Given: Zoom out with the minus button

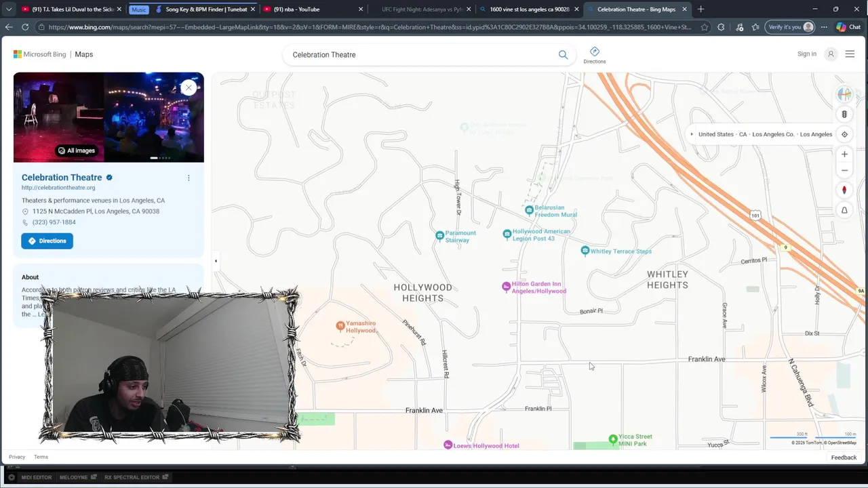Looking at the screenshot, I should click(x=844, y=171).
